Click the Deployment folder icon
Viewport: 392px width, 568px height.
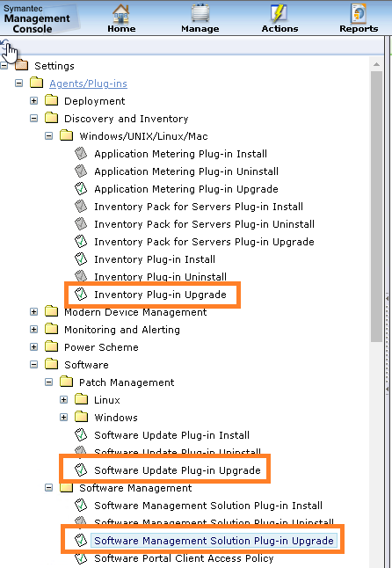[51, 100]
